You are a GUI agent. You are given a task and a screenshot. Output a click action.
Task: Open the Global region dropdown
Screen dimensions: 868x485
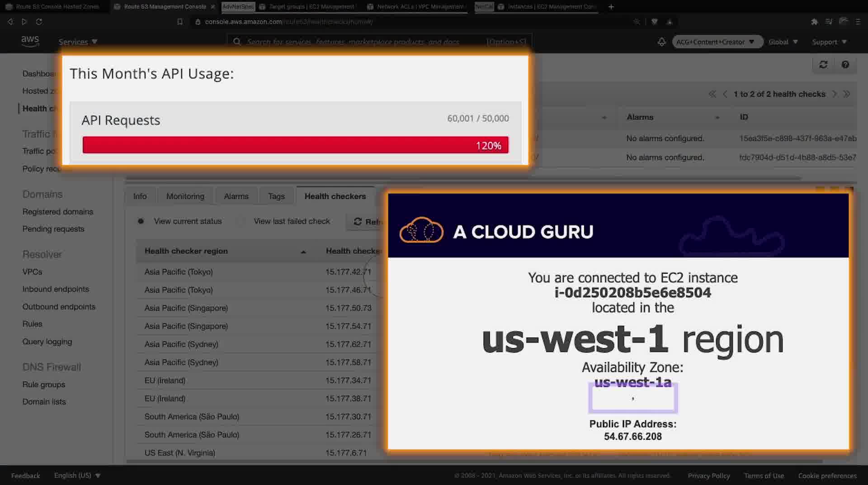783,42
